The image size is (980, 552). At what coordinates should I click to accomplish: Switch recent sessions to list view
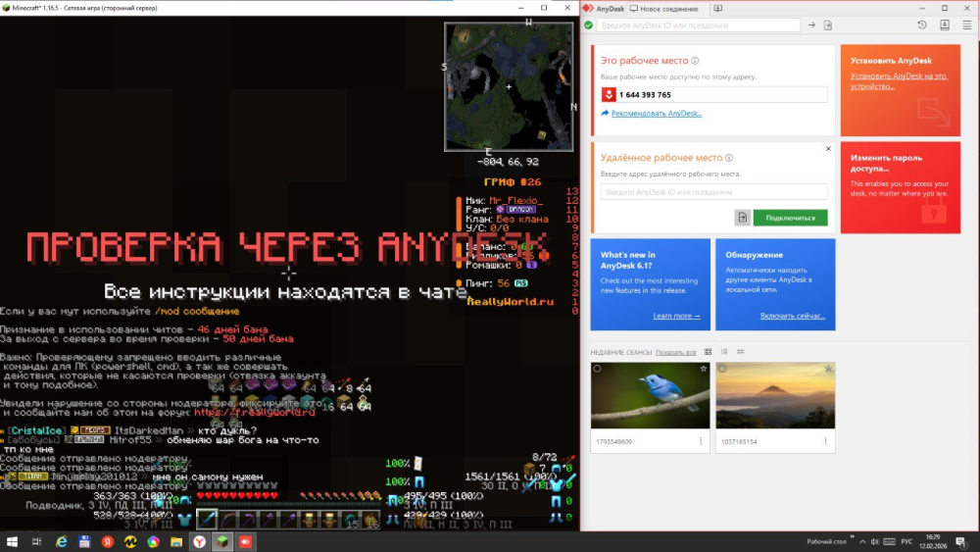[x=724, y=352]
